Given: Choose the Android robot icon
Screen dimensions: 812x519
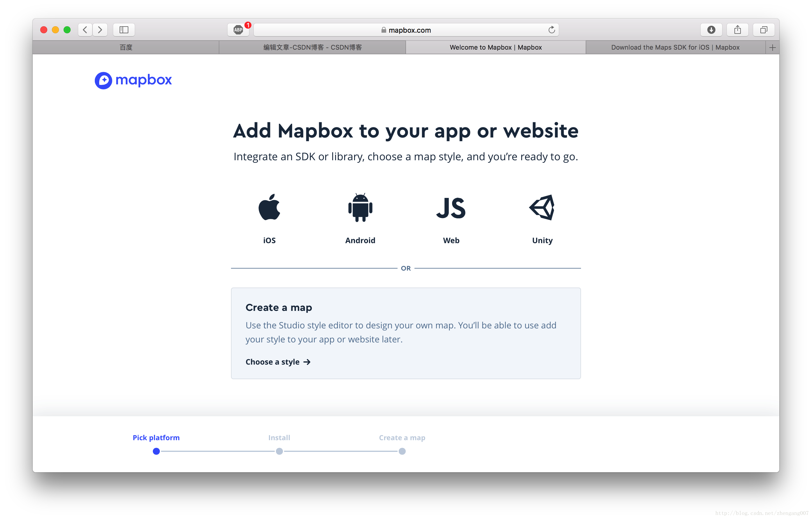Looking at the screenshot, I should (360, 208).
